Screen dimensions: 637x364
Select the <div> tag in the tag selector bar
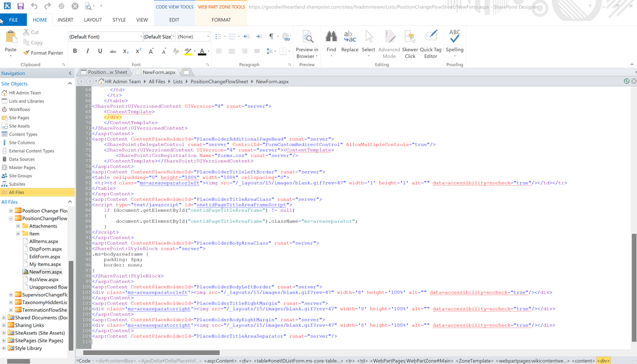[x=603, y=361]
